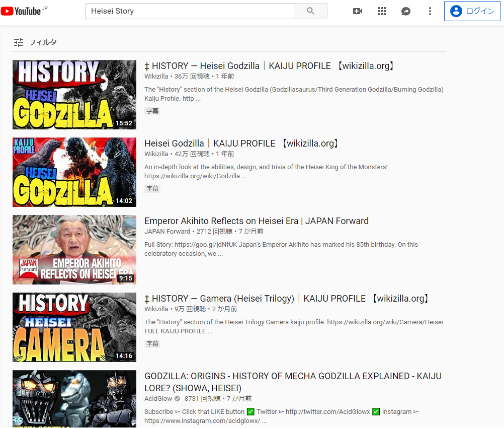Click the search magnifier button
This screenshot has height=428, width=504.
point(311,11)
